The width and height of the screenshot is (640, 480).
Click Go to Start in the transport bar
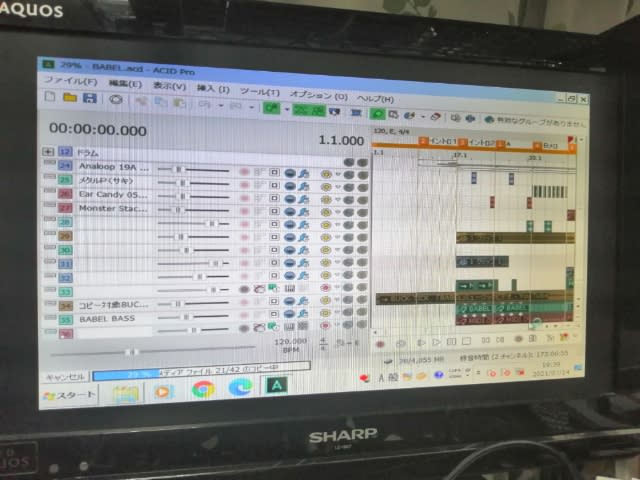[x=486, y=340]
